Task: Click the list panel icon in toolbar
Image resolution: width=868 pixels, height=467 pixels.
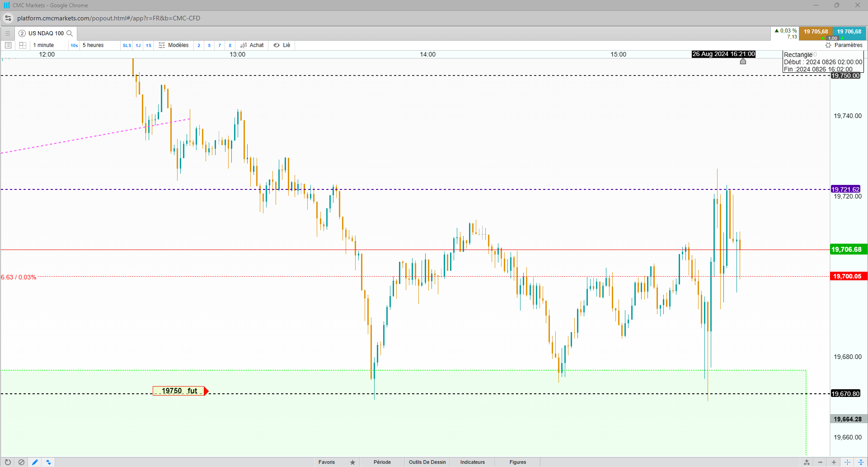Action: coord(8,45)
